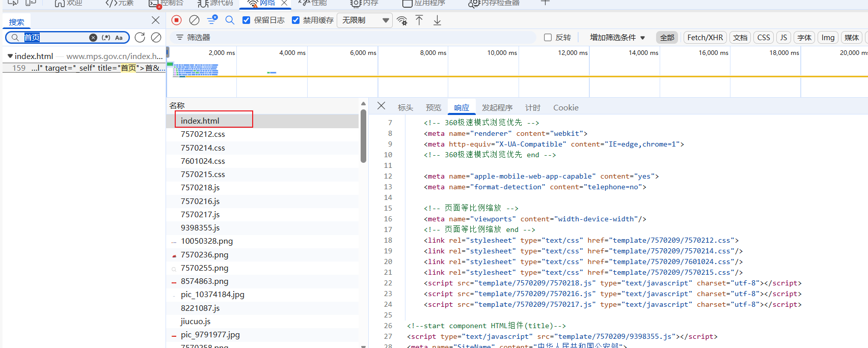Import HAR file with up arrow
Screen dimensions: 868x348
tap(419, 20)
